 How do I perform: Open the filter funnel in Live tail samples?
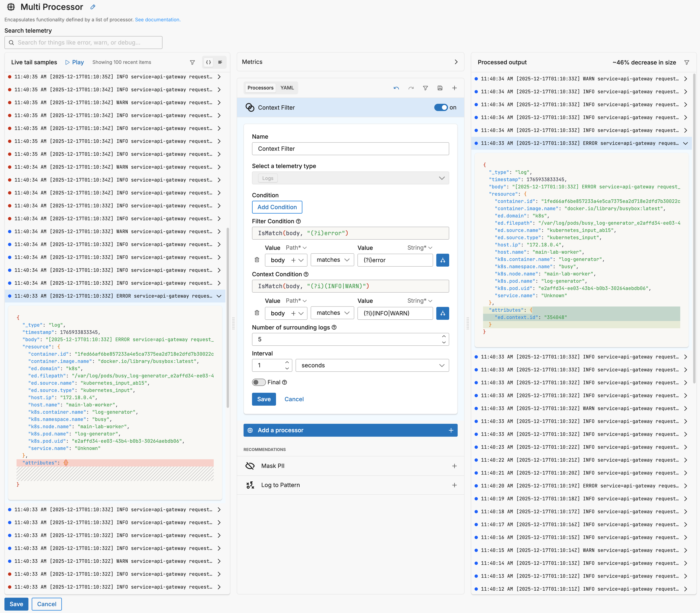pos(192,62)
